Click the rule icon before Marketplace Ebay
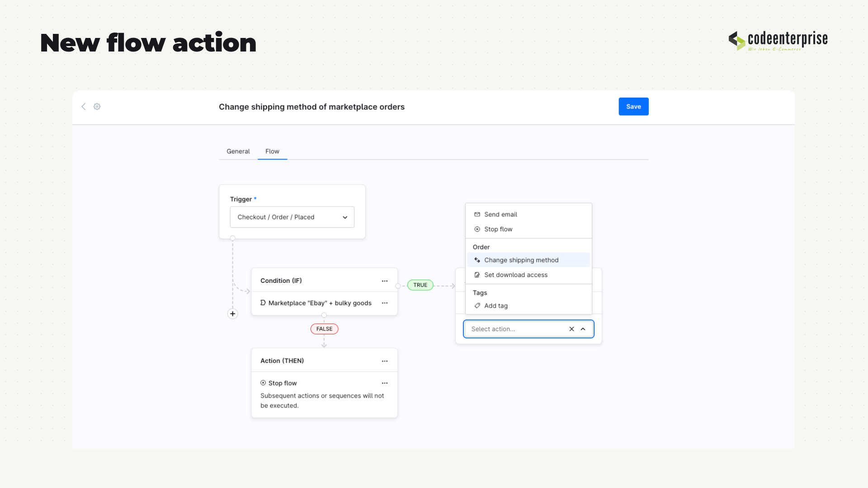Viewport: 868px width, 488px height. tap(263, 303)
